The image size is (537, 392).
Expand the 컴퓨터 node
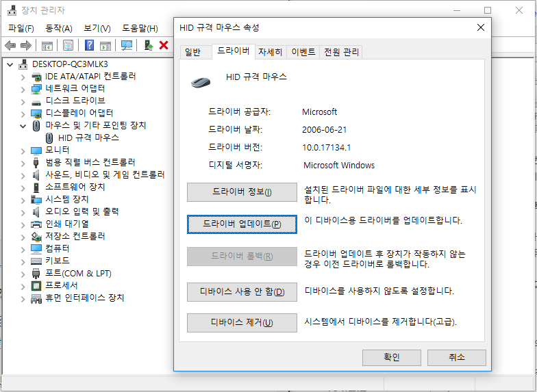pyautogui.click(x=23, y=250)
